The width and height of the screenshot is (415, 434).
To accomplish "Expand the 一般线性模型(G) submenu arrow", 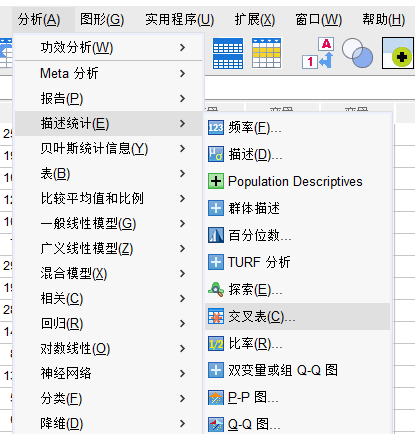I will click(182, 223).
